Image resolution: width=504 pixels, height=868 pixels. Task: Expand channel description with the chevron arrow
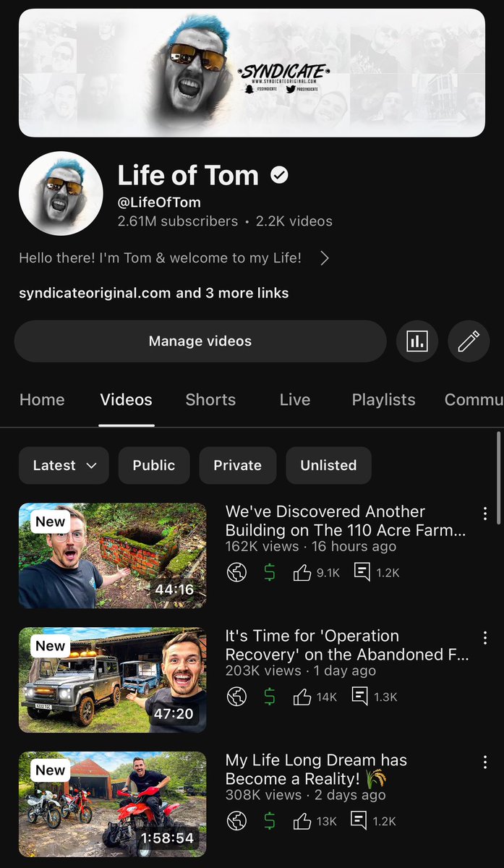point(325,258)
